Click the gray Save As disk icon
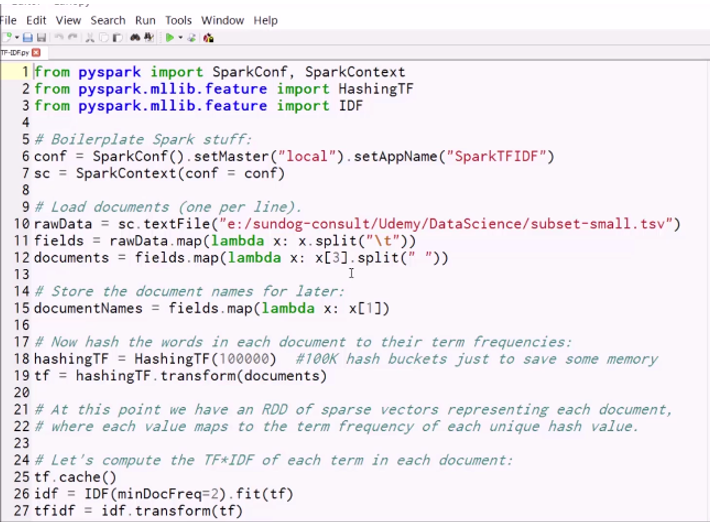The height and width of the screenshot is (522, 710). [41, 38]
